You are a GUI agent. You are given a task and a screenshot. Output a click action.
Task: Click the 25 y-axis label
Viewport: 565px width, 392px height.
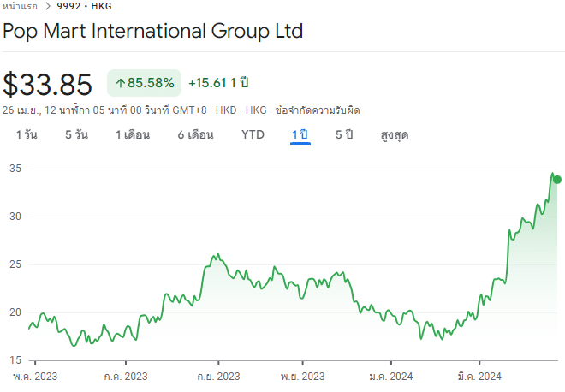pos(15,264)
